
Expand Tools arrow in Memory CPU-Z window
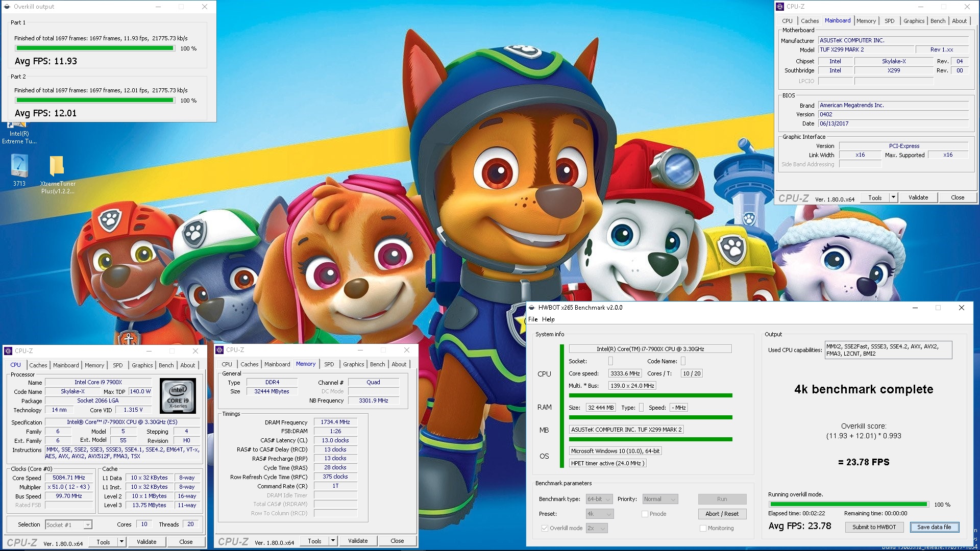(x=333, y=541)
